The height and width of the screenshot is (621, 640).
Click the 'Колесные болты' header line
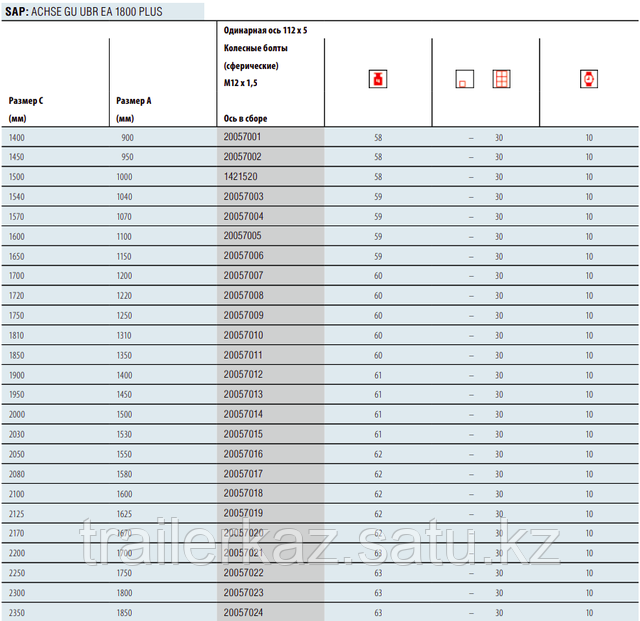coord(256,48)
